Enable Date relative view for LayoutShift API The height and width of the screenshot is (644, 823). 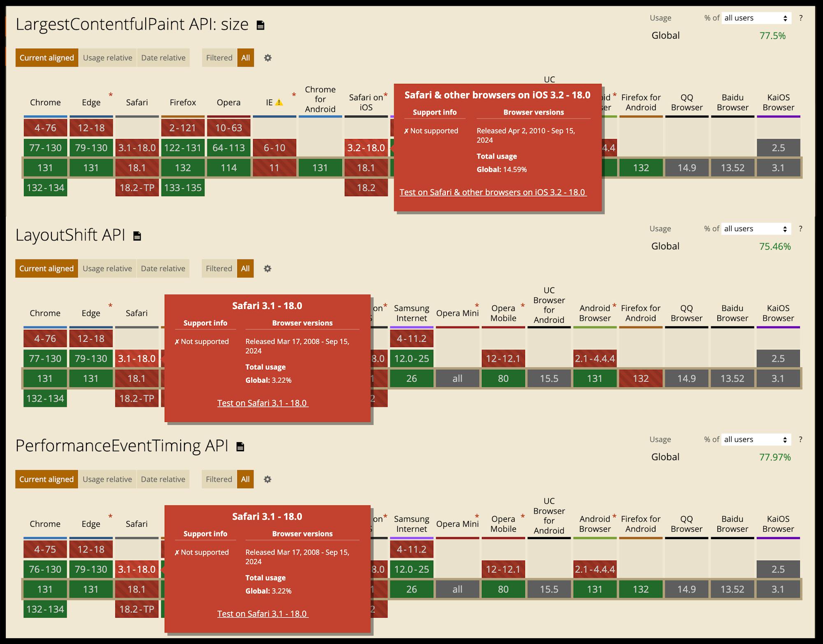(x=163, y=268)
